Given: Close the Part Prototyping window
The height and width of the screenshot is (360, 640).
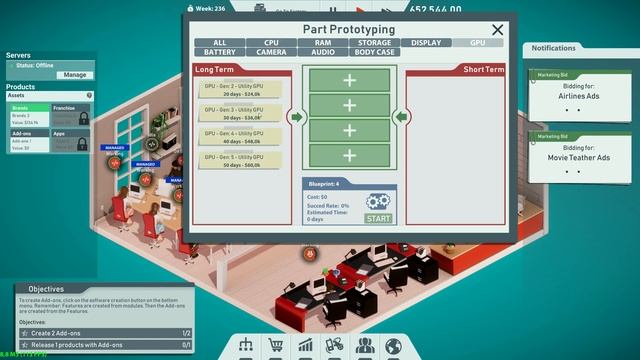Looking at the screenshot, I should click(x=497, y=30).
